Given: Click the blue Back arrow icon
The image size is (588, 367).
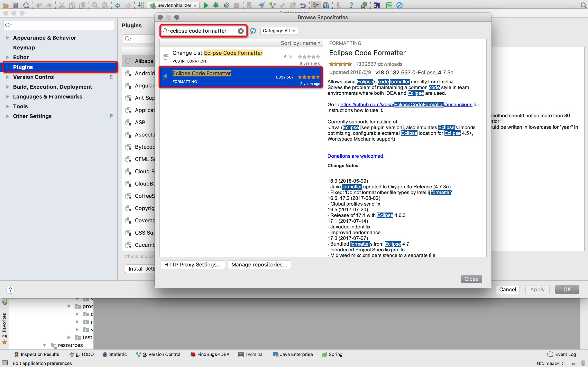Looking at the screenshot, I should click(118, 5).
